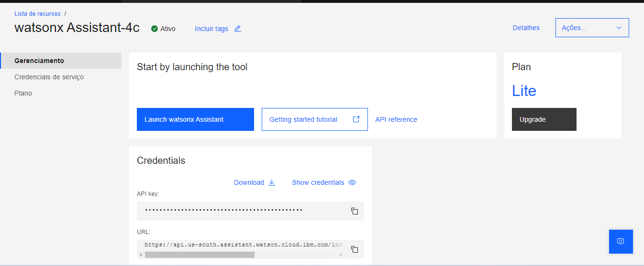Viewport: 644px width, 266px height.
Task: Copy the API key with the copy icon
Action: pyautogui.click(x=355, y=211)
